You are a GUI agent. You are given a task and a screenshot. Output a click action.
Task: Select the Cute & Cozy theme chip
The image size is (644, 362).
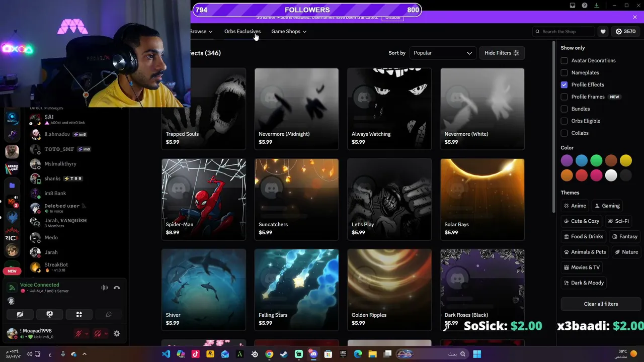581,221
